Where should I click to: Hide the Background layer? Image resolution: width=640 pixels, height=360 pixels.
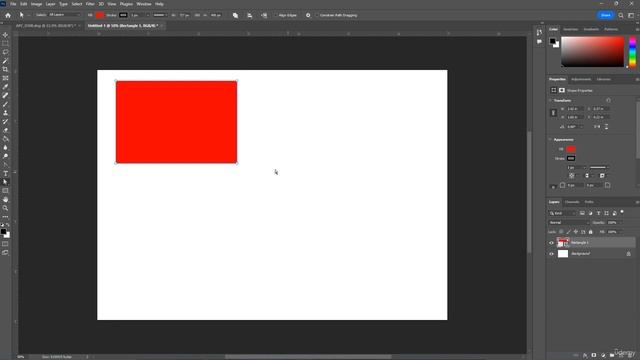tap(551, 254)
